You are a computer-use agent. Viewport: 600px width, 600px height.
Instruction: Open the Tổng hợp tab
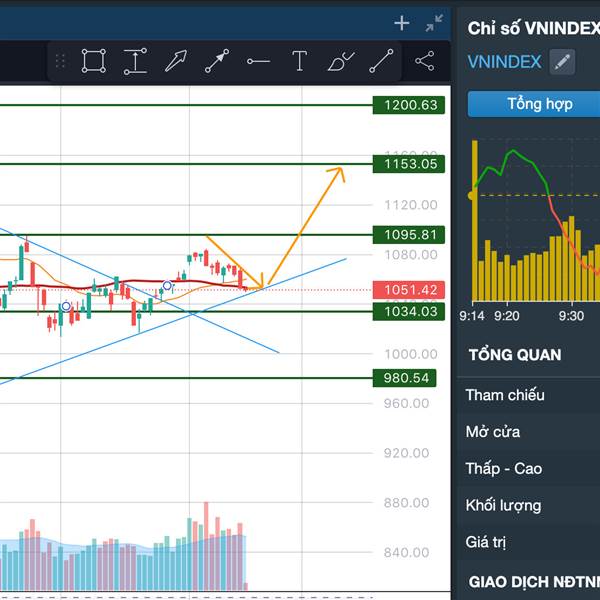click(x=534, y=104)
